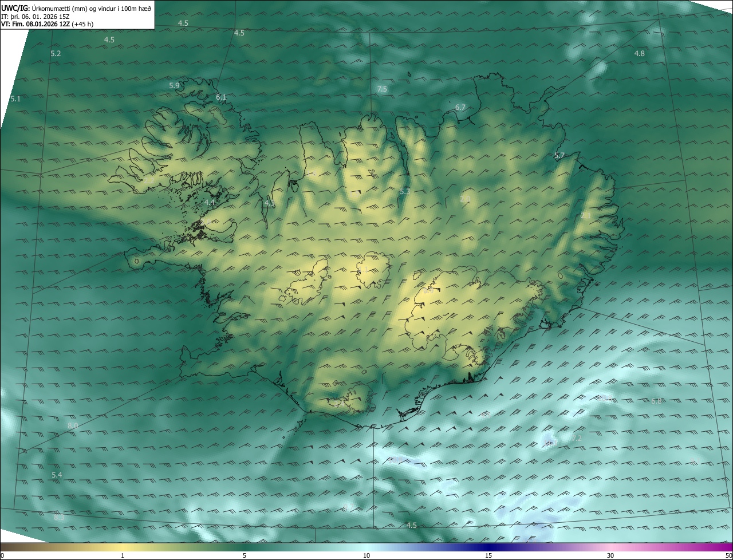Click the 4.8 value on the map
The image size is (733, 560).
tap(639, 53)
